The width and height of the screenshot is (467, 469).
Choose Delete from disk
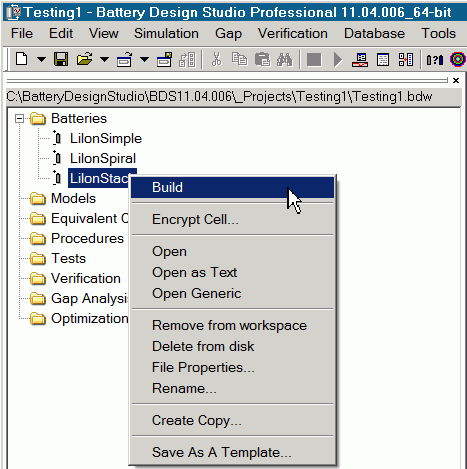[232, 346]
